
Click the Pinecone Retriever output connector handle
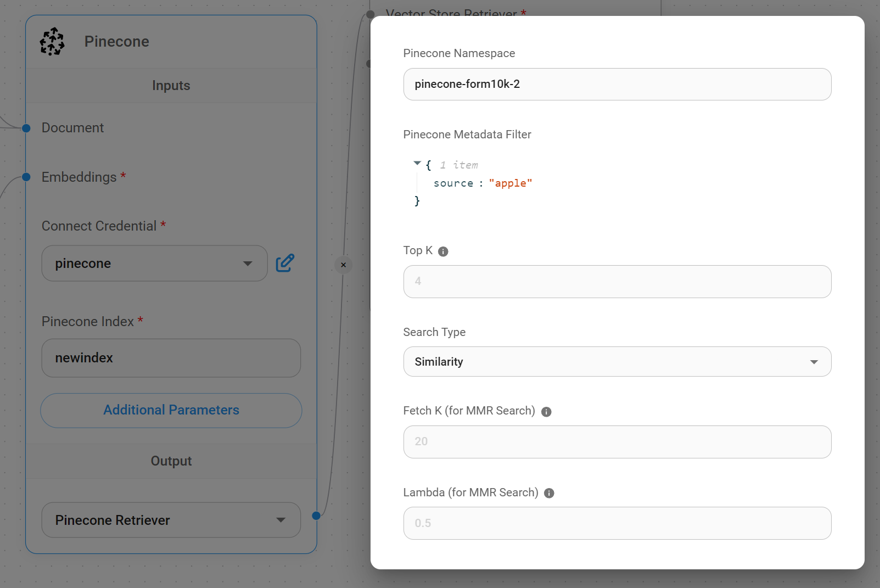316,516
